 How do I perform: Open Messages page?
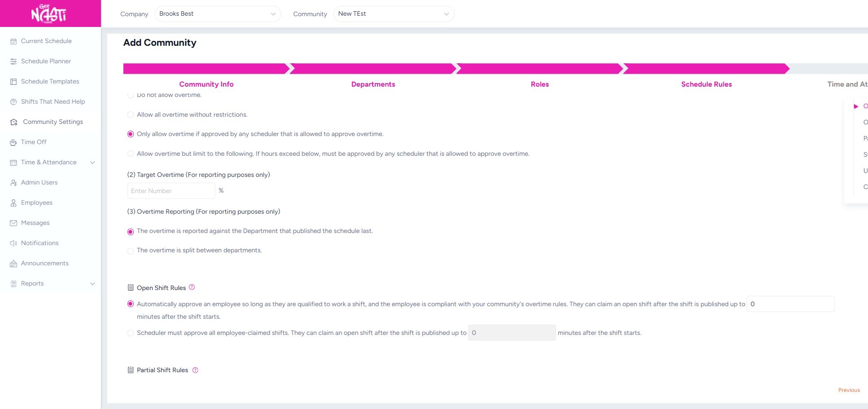pyautogui.click(x=35, y=223)
